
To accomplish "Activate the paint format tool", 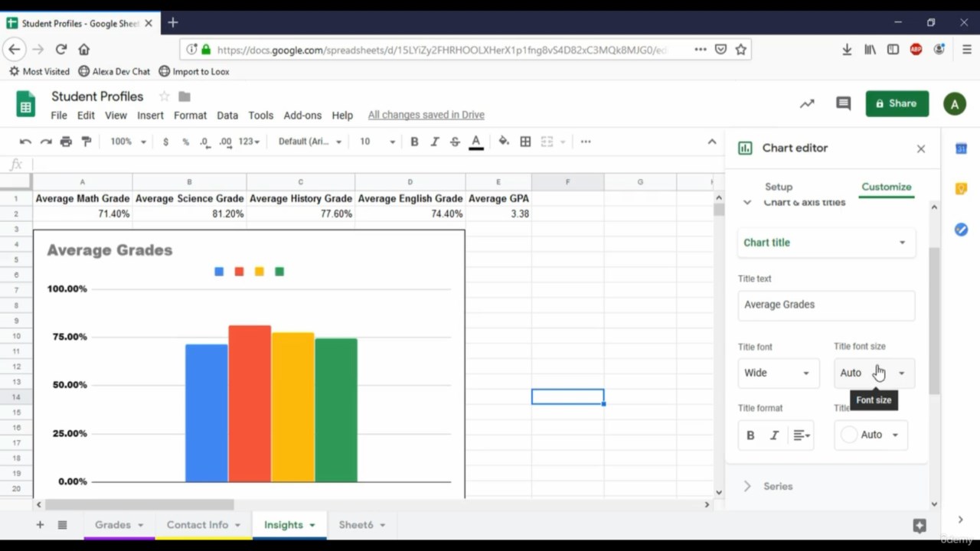I will click(x=87, y=142).
